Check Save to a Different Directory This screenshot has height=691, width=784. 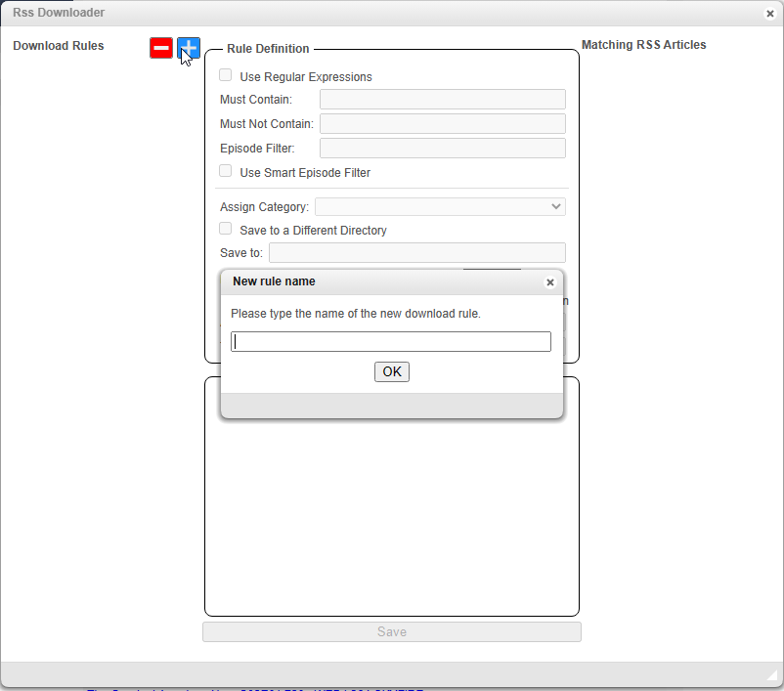[x=226, y=229]
